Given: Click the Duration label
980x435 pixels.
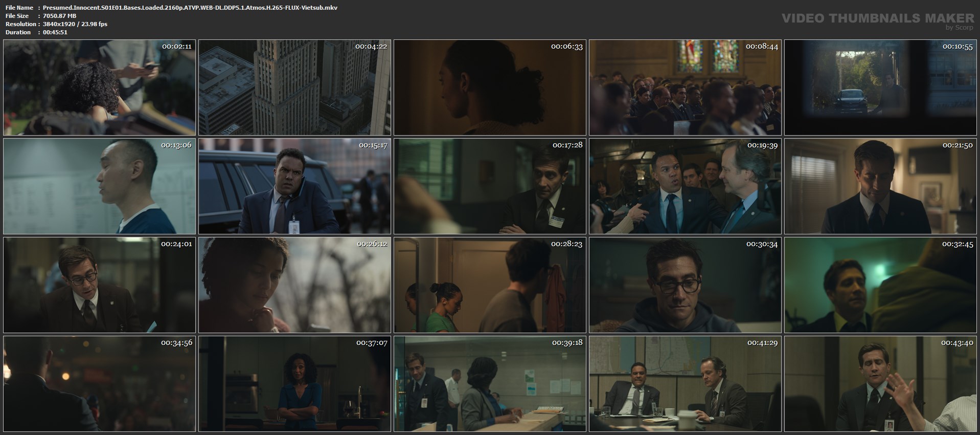Looking at the screenshot, I should tap(18, 32).
